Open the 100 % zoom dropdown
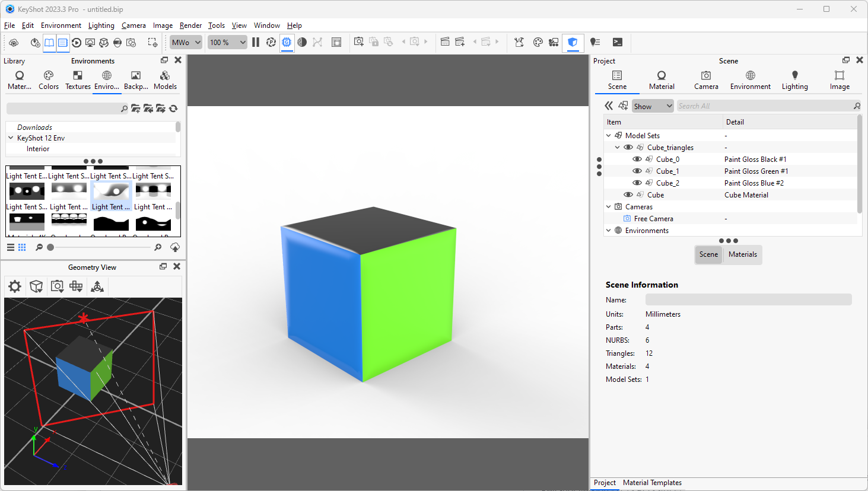This screenshot has height=491, width=868. pos(227,43)
